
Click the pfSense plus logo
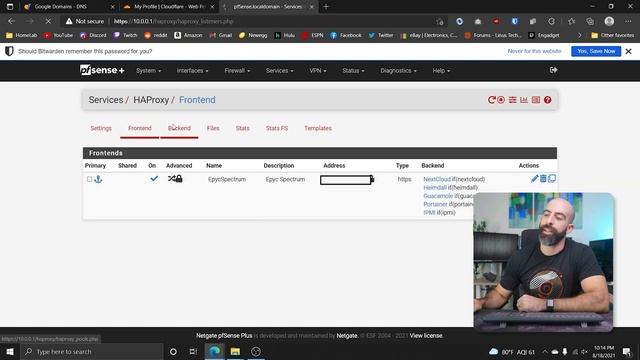[x=102, y=70]
